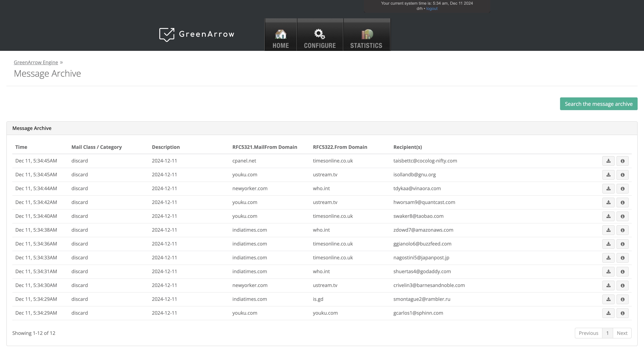
Task: Show info for the smontague2@rambler.ru message
Action: tap(622, 299)
